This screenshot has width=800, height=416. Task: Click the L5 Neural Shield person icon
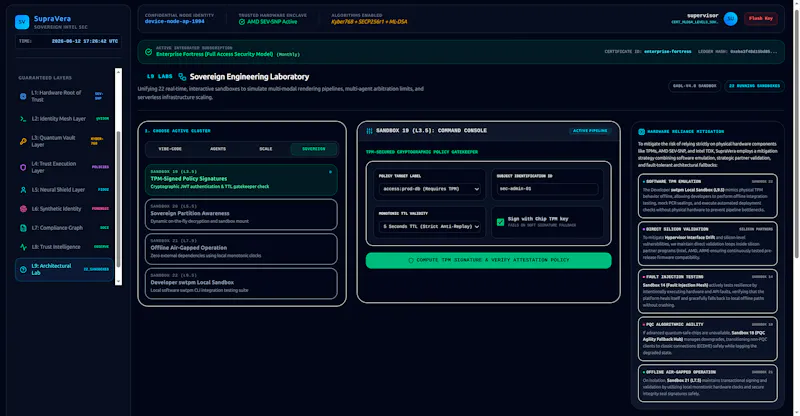tap(23, 189)
